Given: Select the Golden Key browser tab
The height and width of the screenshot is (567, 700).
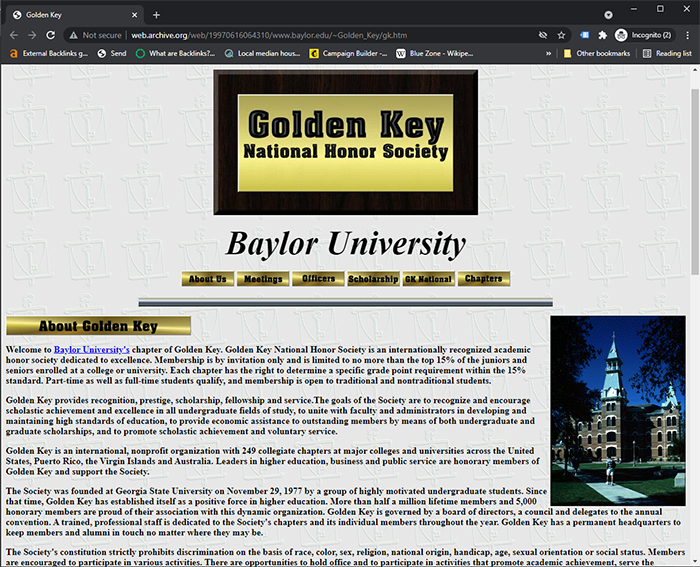Looking at the screenshot, I should click(75, 15).
